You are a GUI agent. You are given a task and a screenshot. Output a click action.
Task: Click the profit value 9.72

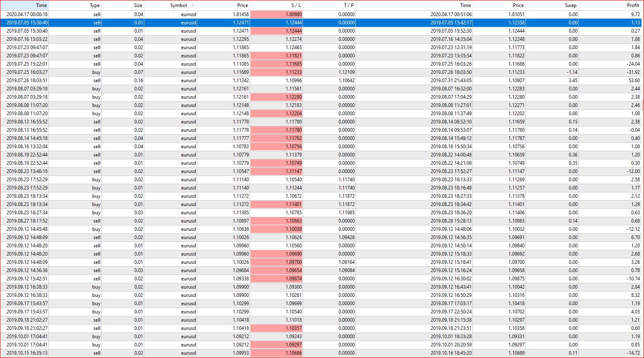(635, 14)
